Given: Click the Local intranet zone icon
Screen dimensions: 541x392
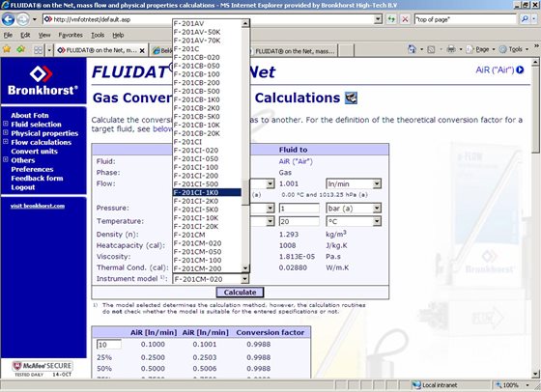Looking at the screenshot, I should pos(416,385).
